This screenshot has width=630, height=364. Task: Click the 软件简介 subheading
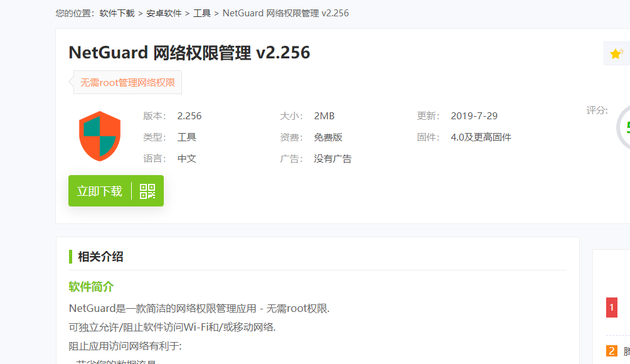tap(91, 287)
